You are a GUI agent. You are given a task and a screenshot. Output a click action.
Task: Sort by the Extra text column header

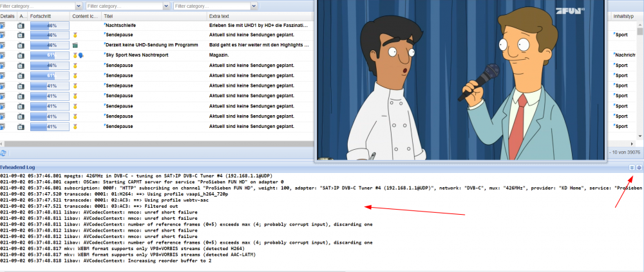coord(260,16)
